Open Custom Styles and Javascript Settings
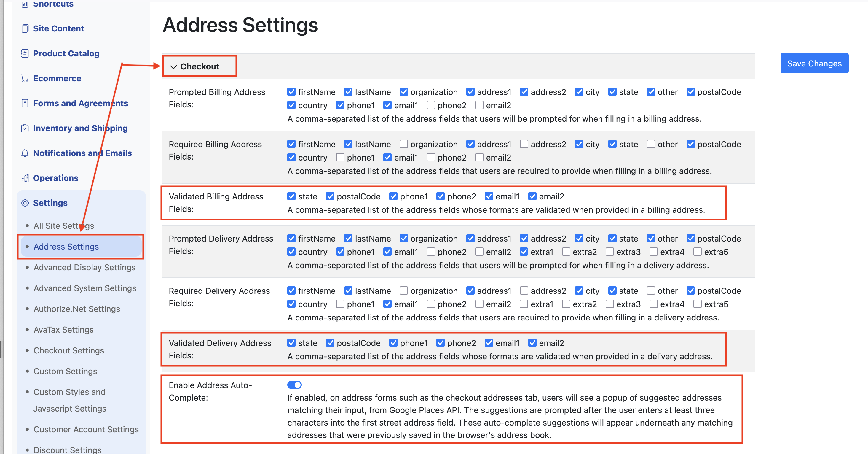The image size is (868, 454). pos(70,400)
